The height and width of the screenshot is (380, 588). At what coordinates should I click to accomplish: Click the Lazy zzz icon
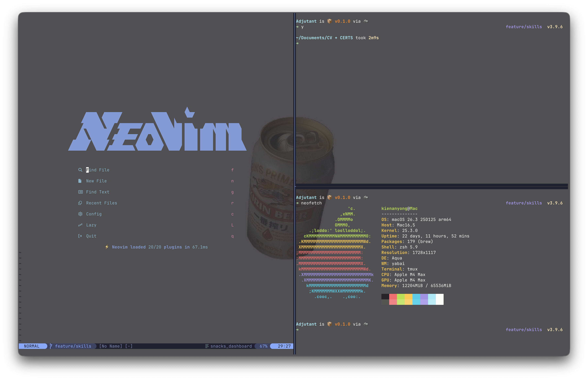80,225
